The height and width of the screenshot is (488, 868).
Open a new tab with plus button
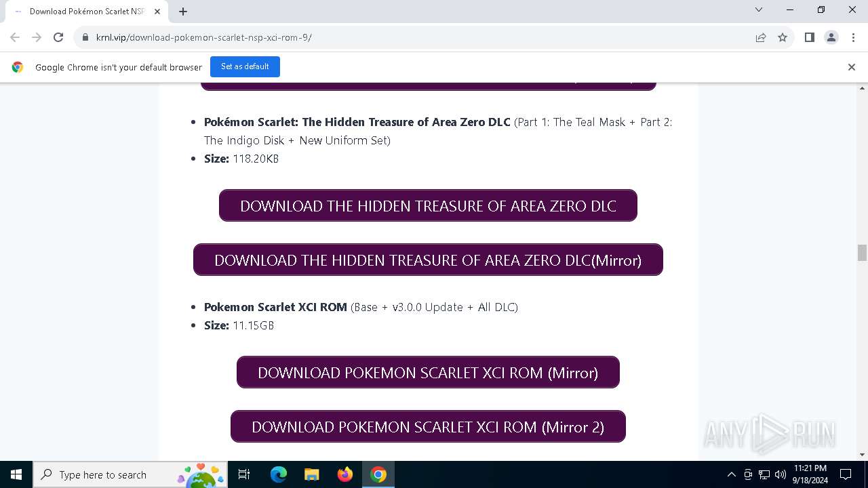pos(183,12)
